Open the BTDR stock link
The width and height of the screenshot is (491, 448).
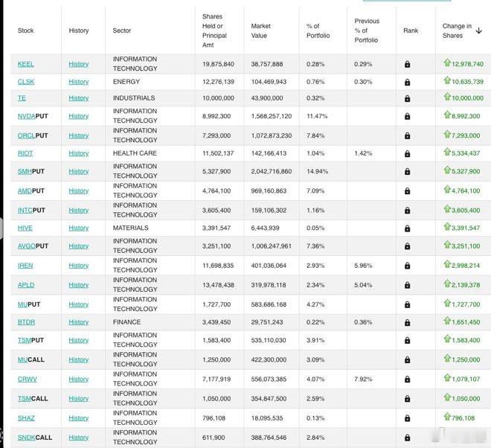[x=26, y=322]
